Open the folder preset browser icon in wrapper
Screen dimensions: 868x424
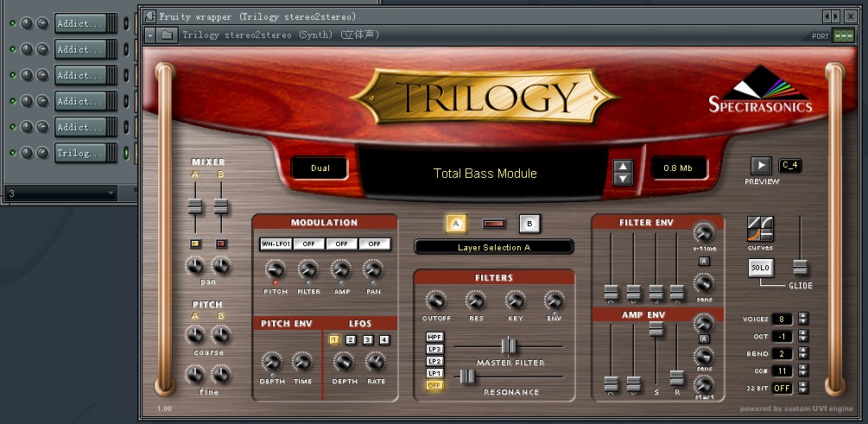(x=166, y=35)
